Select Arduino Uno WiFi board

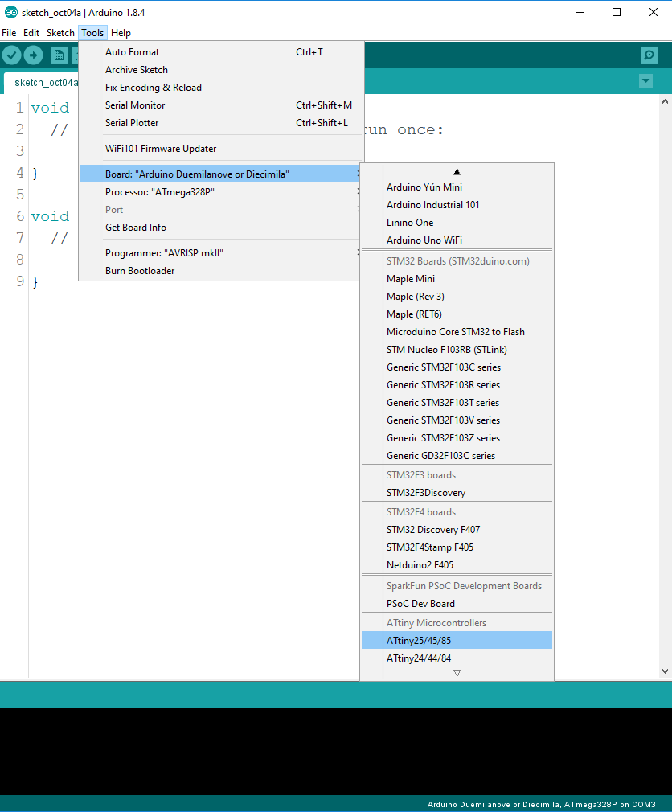click(x=457, y=240)
